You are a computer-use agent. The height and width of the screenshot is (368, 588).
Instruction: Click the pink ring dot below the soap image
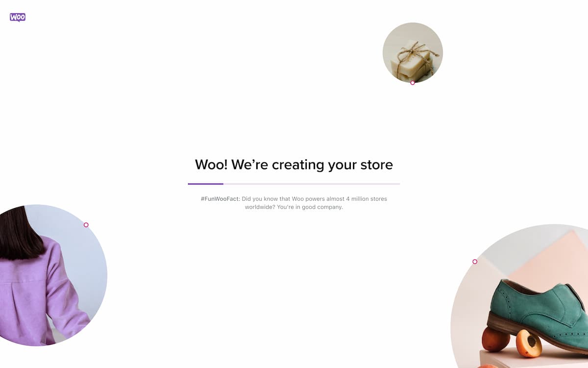point(413,83)
